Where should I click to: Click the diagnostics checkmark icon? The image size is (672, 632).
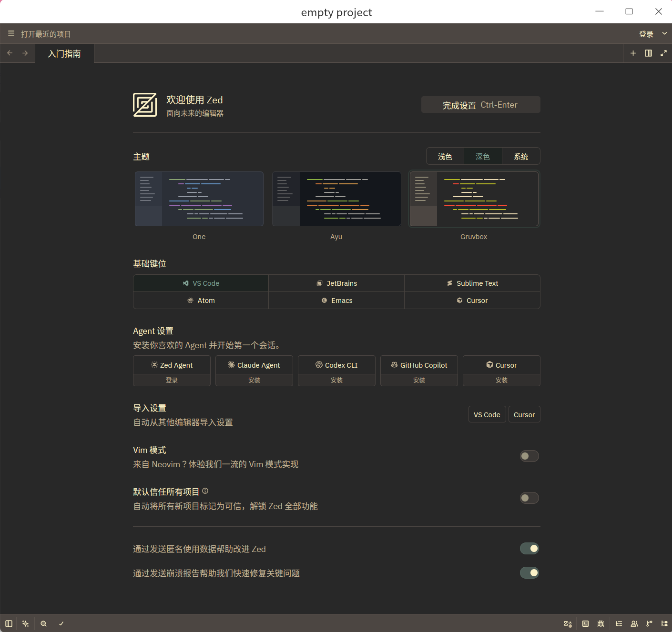coord(61,623)
